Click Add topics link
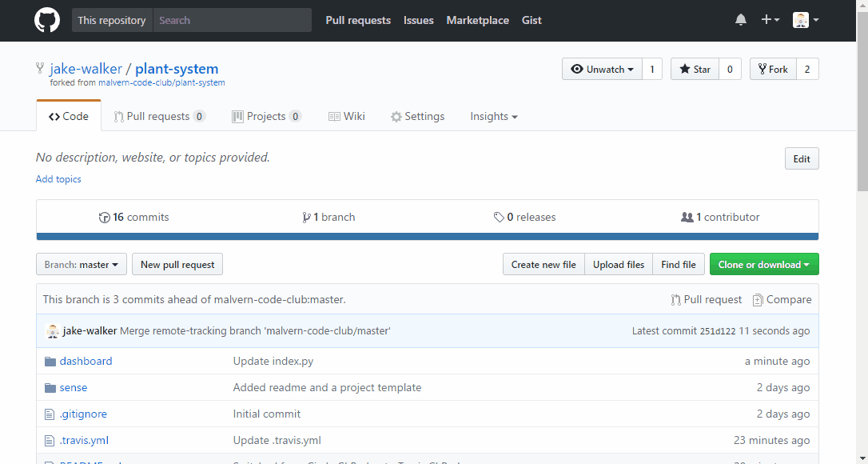The height and width of the screenshot is (464, 868). [58, 179]
